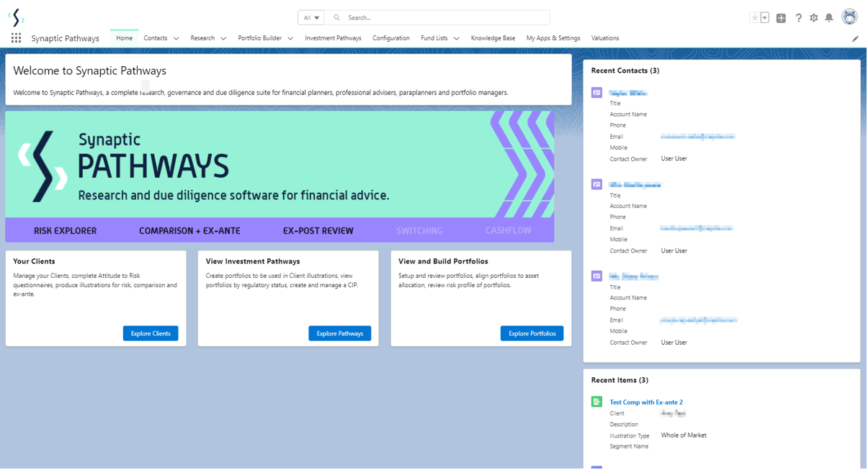This screenshot has width=868, height=470.
Task: Expand the Research tab chevron
Action: coord(223,39)
